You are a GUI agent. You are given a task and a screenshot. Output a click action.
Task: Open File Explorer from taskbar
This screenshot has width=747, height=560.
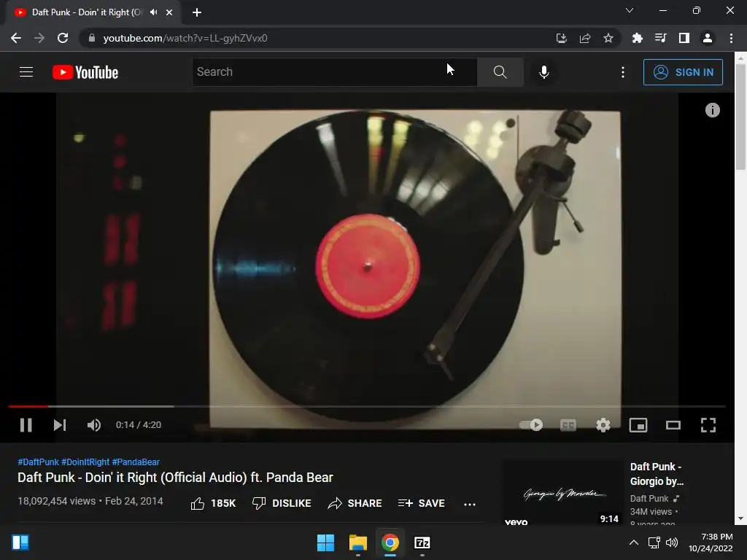(357, 542)
